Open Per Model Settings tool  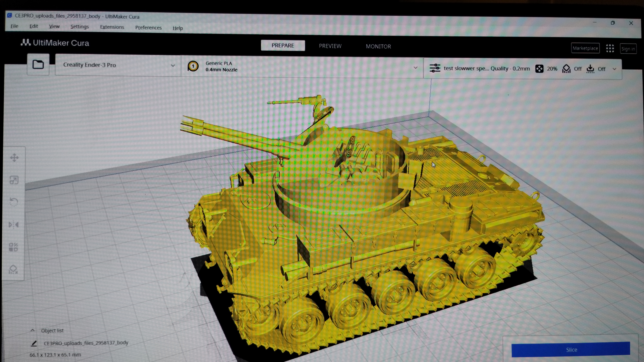13,247
